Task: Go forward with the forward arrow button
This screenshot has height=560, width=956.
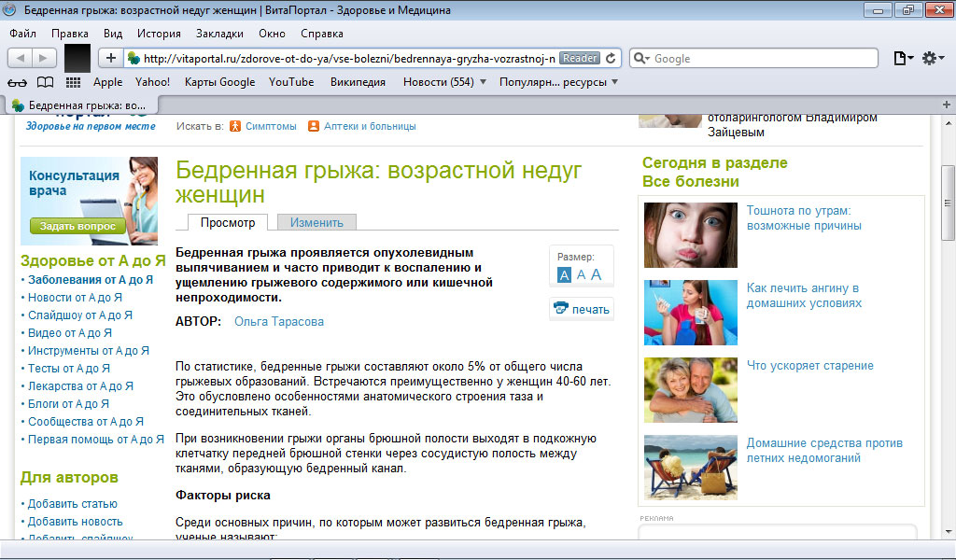Action: (x=43, y=59)
